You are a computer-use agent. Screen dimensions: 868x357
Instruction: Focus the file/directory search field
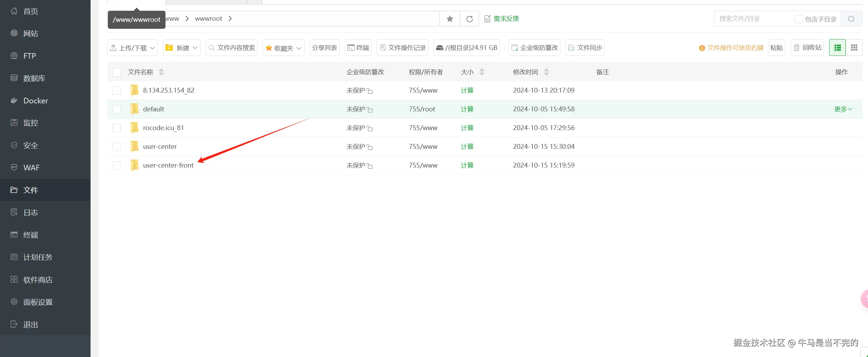(755, 19)
